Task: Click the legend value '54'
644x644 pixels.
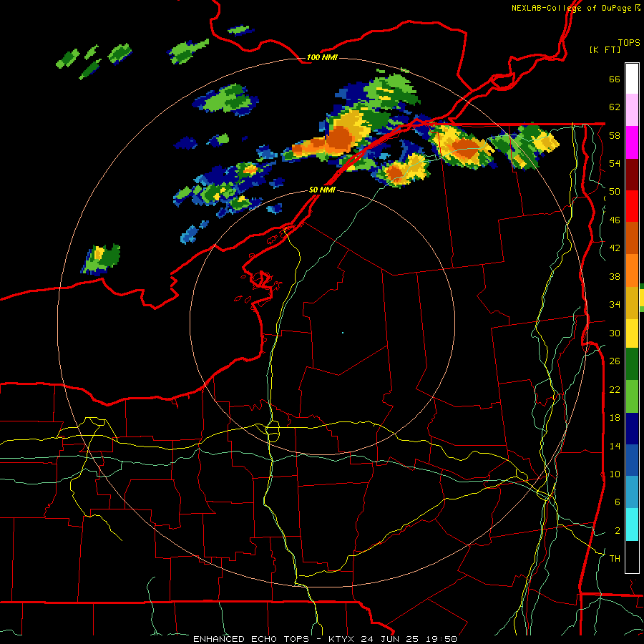Action: pos(615,163)
